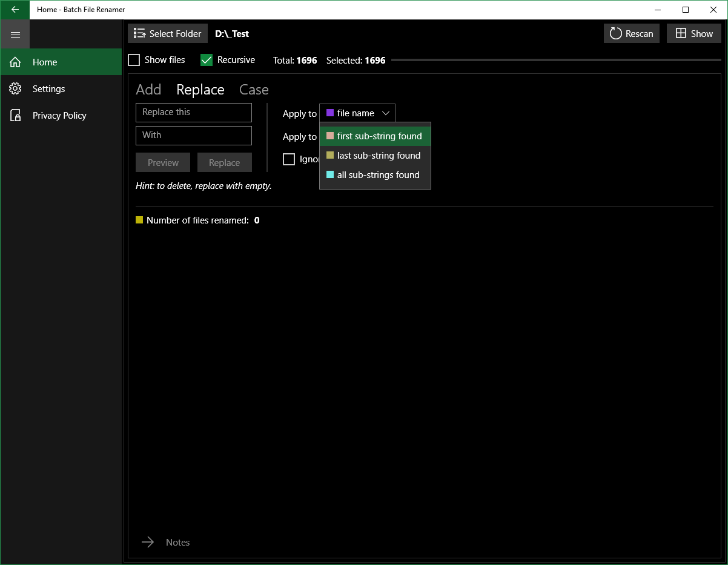
Task: Click the Notes arrow icon
Action: (x=148, y=542)
